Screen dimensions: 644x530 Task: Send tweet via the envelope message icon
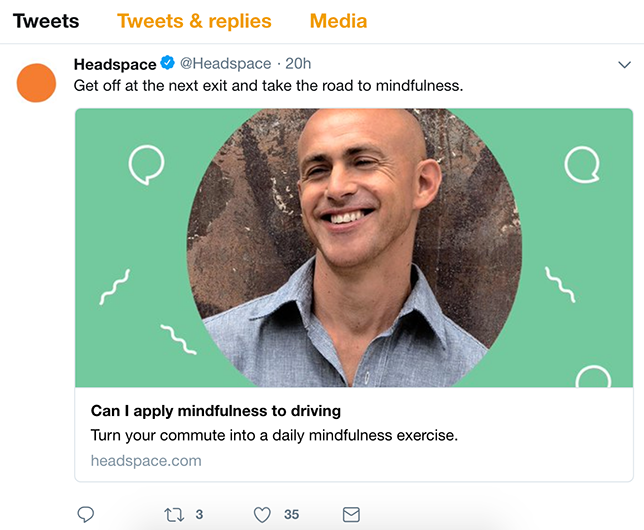pos(351,514)
